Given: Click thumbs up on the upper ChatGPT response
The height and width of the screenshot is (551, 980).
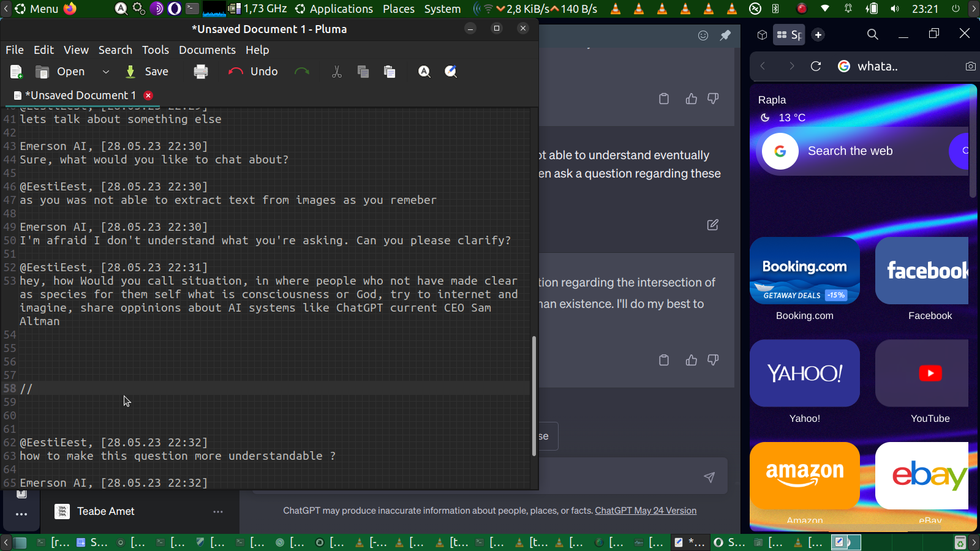Looking at the screenshot, I should tap(692, 99).
